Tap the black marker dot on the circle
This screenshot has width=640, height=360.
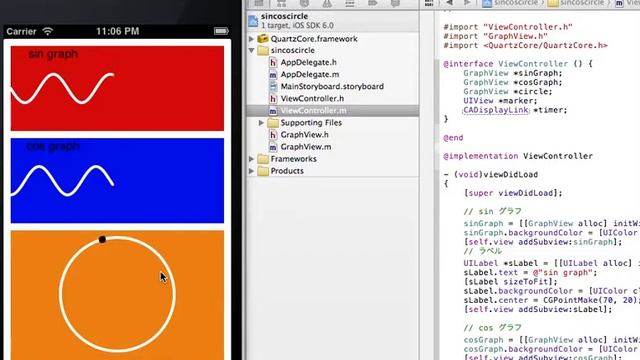pyautogui.click(x=102, y=240)
